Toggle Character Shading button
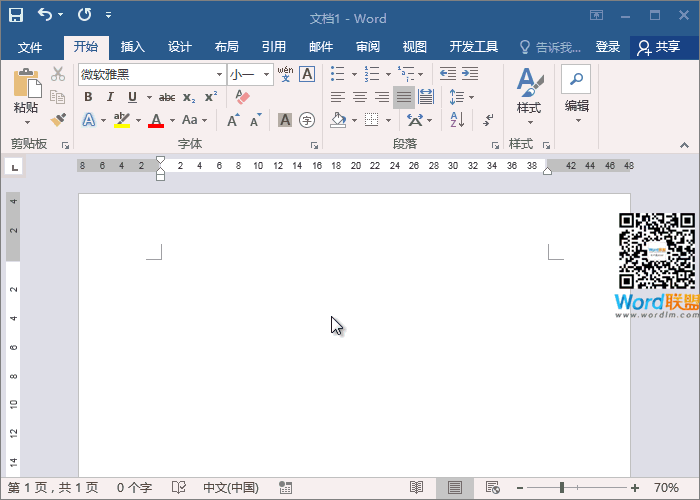700x500 pixels. tap(285, 120)
